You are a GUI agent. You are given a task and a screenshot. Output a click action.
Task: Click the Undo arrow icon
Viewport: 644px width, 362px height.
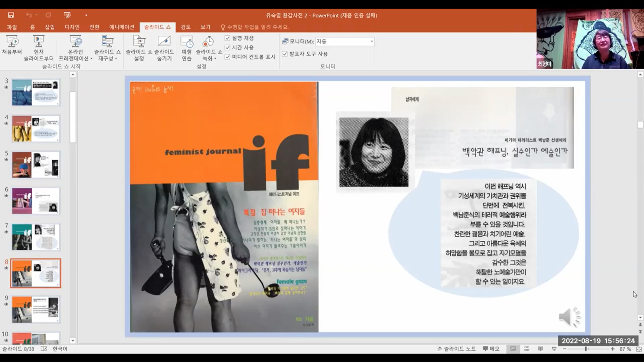pos(29,15)
